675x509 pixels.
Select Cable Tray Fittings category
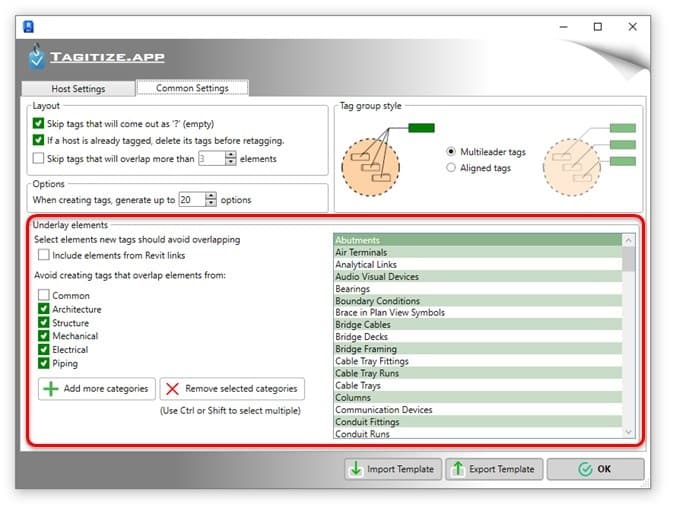pyautogui.click(x=478, y=361)
